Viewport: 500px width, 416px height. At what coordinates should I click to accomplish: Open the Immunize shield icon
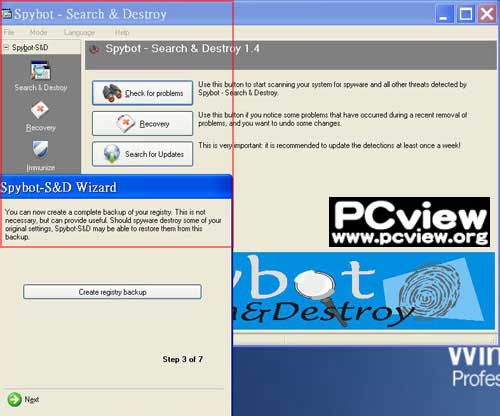click(40, 149)
